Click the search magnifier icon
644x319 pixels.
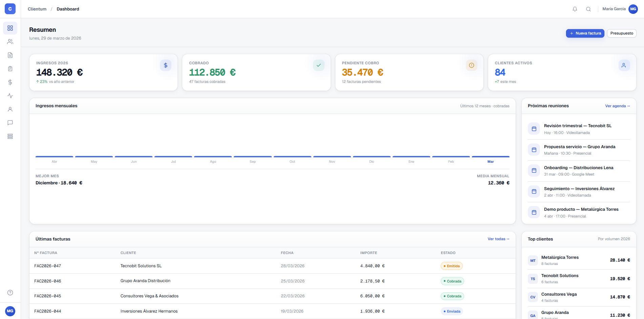click(588, 9)
